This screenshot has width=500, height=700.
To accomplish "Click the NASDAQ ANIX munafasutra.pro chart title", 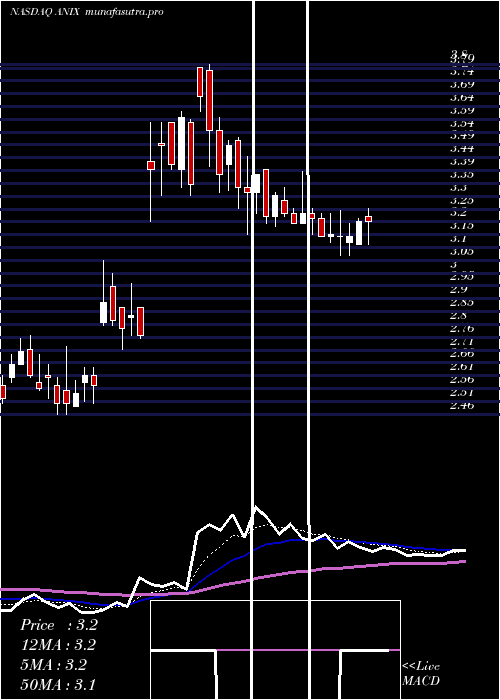I will click(87, 12).
